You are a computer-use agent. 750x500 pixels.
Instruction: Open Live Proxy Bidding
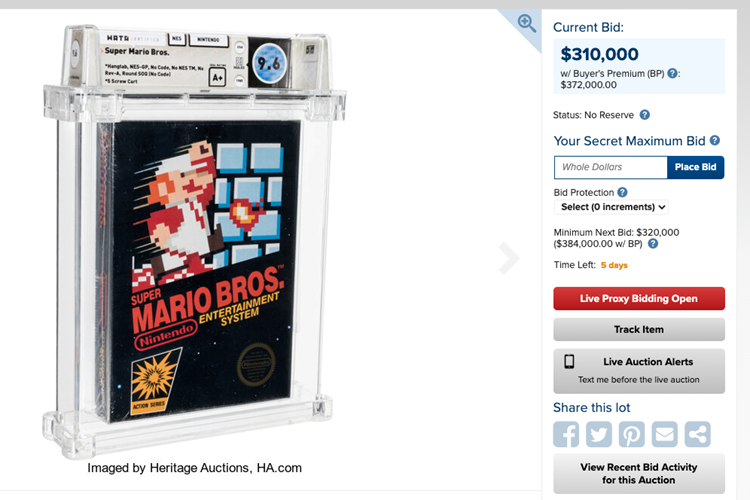[x=639, y=299]
